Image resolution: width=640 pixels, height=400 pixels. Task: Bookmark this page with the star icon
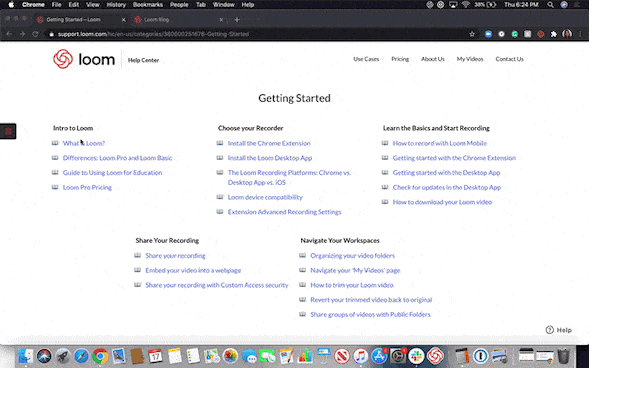472,34
